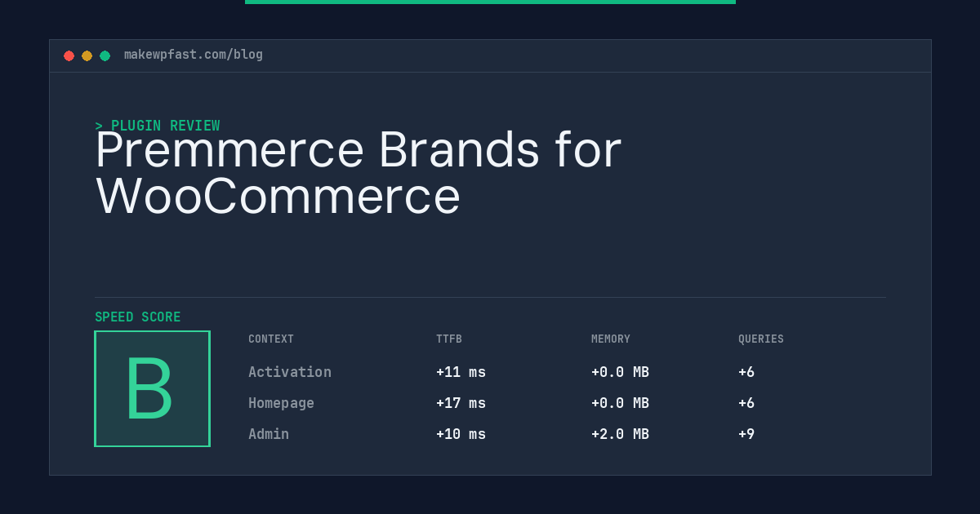Click the 'SPEED SCORE' label

coord(138,317)
